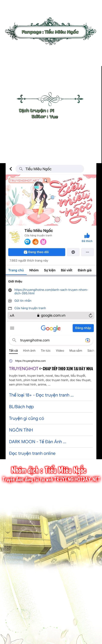This screenshot has height=644, width=102.
Task: Switch to the Sự kiện tab
Action: click(50, 270)
